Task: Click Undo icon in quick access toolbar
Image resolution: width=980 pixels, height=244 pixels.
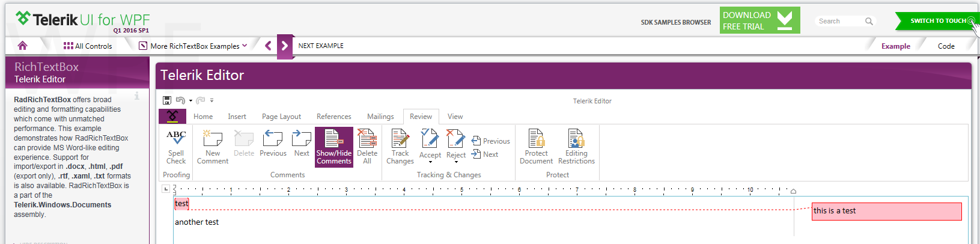Action: click(x=180, y=100)
